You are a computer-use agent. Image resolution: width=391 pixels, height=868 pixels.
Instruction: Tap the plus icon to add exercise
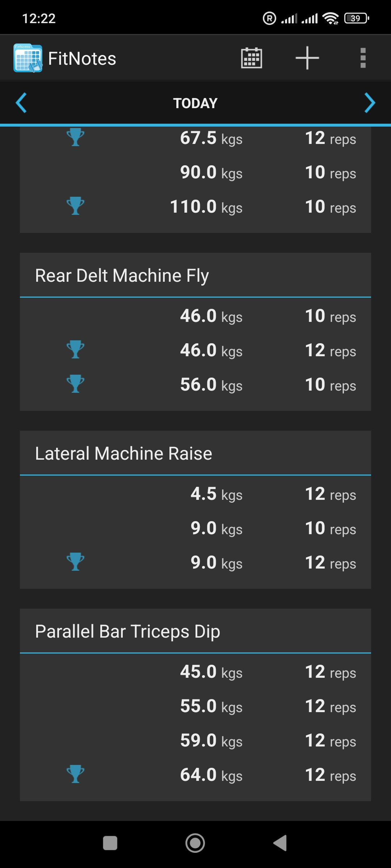pyautogui.click(x=307, y=58)
